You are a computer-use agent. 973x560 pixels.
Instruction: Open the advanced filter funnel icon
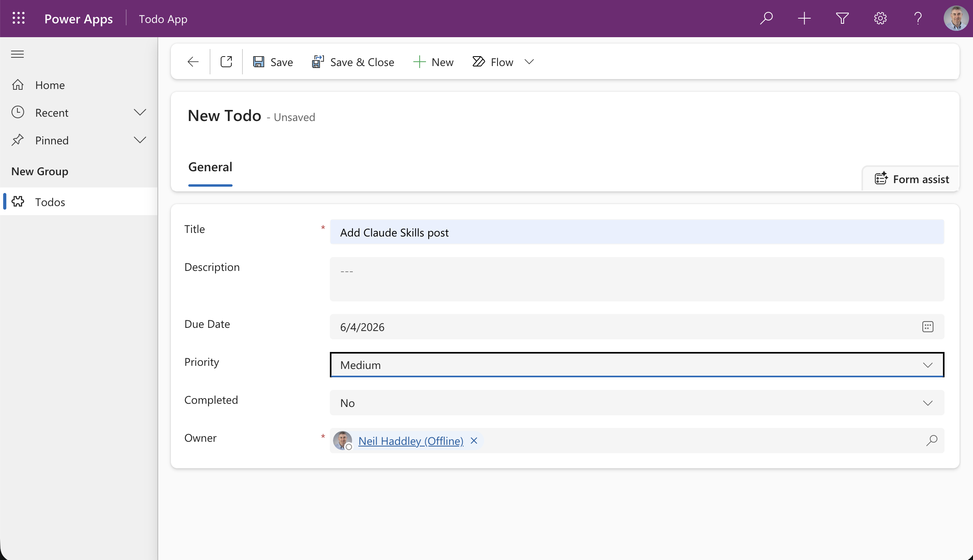click(x=842, y=18)
